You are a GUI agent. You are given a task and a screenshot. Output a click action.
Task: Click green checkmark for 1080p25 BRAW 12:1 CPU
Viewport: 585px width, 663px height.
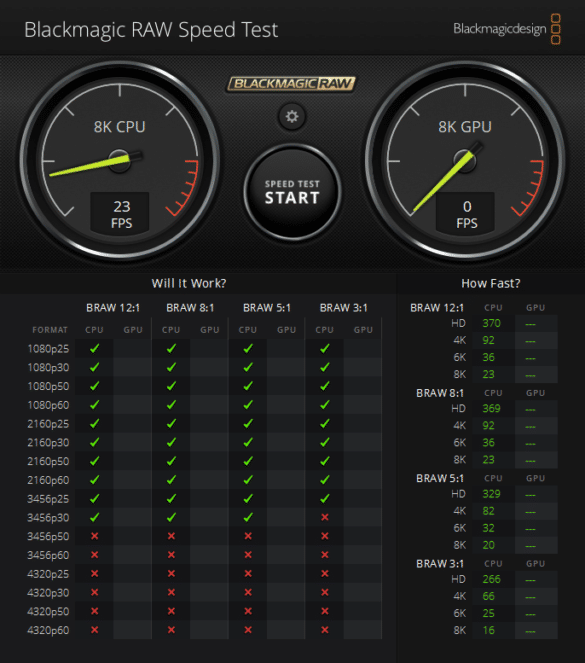(x=95, y=348)
